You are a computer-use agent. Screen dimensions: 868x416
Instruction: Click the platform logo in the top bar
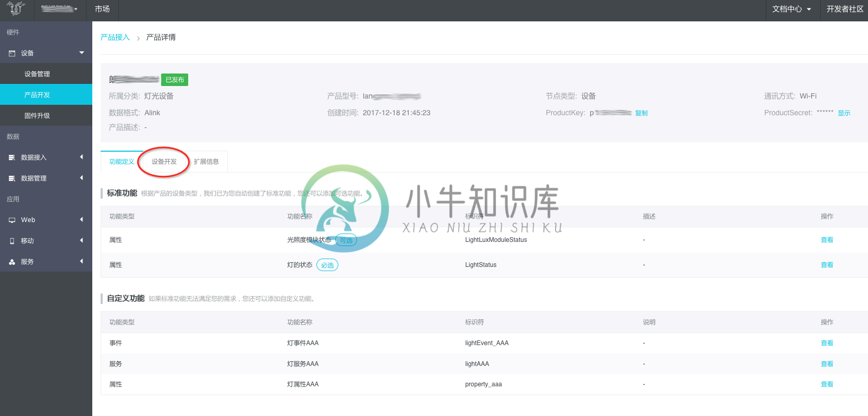click(x=16, y=9)
